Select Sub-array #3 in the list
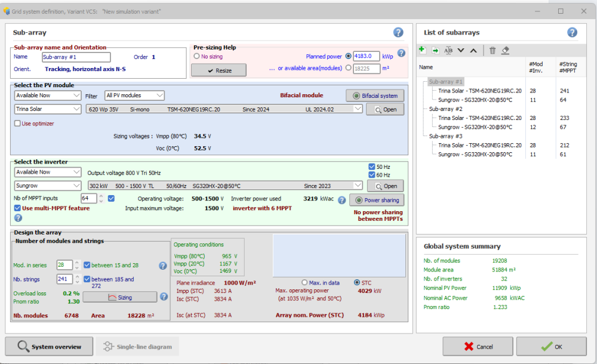The image size is (597, 364). coord(445,136)
